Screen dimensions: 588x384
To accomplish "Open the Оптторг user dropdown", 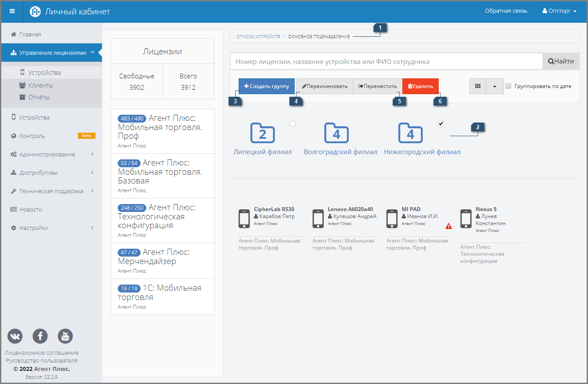I will pos(559,11).
